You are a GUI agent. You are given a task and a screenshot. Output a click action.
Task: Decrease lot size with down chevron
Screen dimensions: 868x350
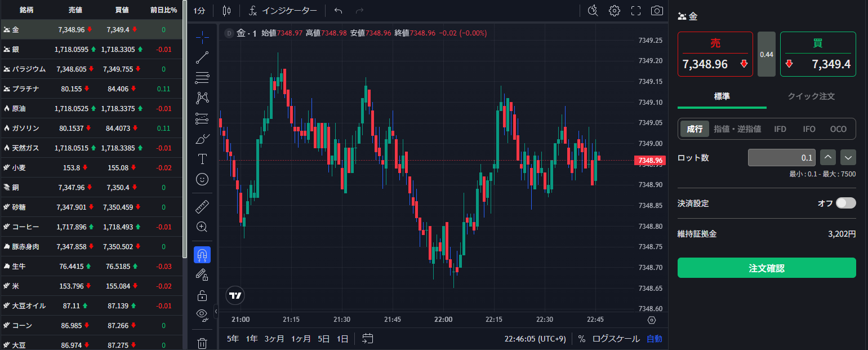pos(848,158)
